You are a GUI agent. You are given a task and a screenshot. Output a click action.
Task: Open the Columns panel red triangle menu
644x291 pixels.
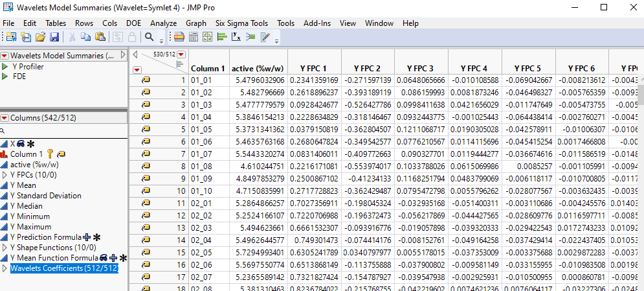[x=5, y=118]
